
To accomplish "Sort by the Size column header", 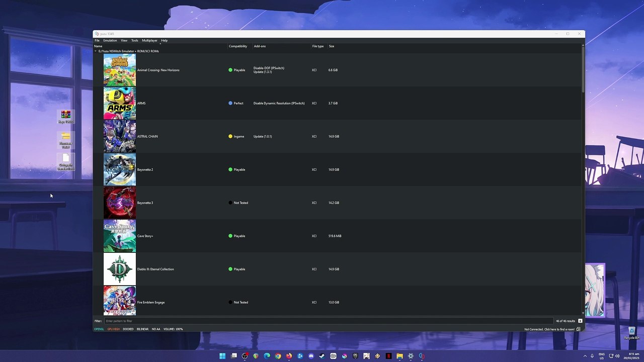I will tap(332, 46).
